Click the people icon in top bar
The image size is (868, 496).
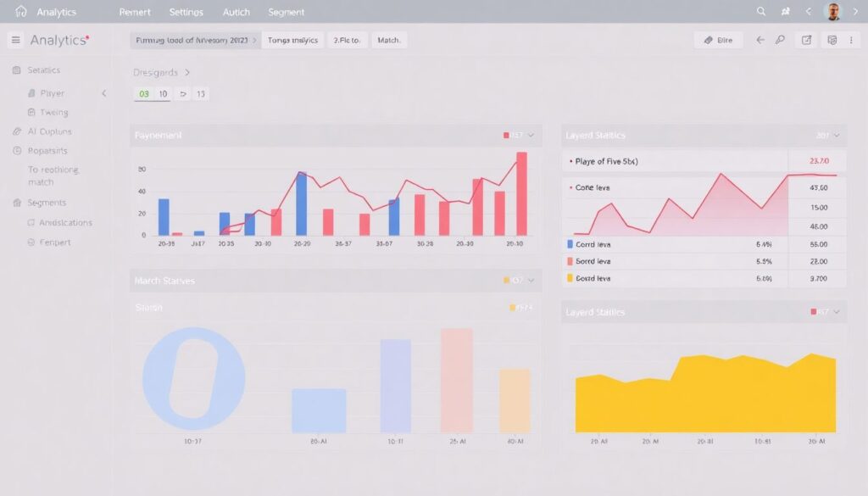coord(785,12)
